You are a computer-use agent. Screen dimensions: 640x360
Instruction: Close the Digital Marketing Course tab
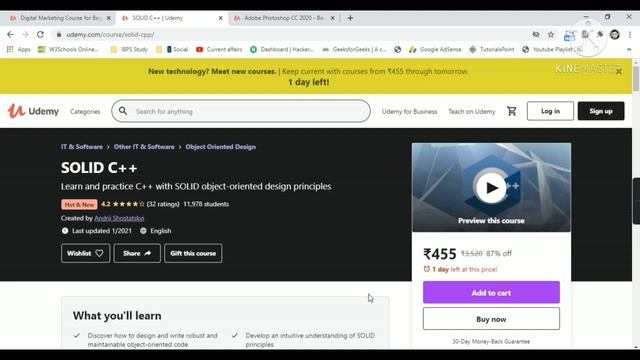109,18
